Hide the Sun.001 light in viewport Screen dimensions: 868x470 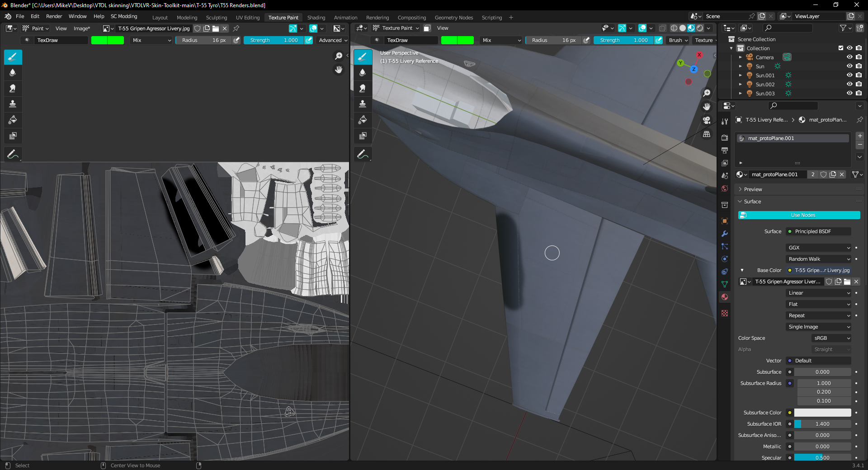tap(849, 75)
